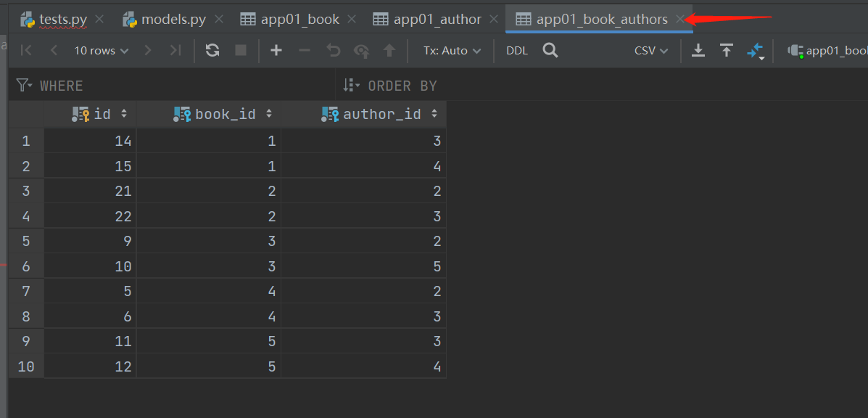Close the app01_book tab
The height and width of the screenshot is (418, 868).
(x=352, y=20)
